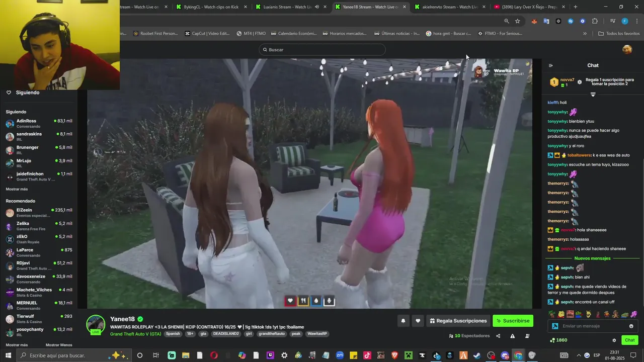
Task: Open Opera browser from taskbar
Action: pos(214,355)
